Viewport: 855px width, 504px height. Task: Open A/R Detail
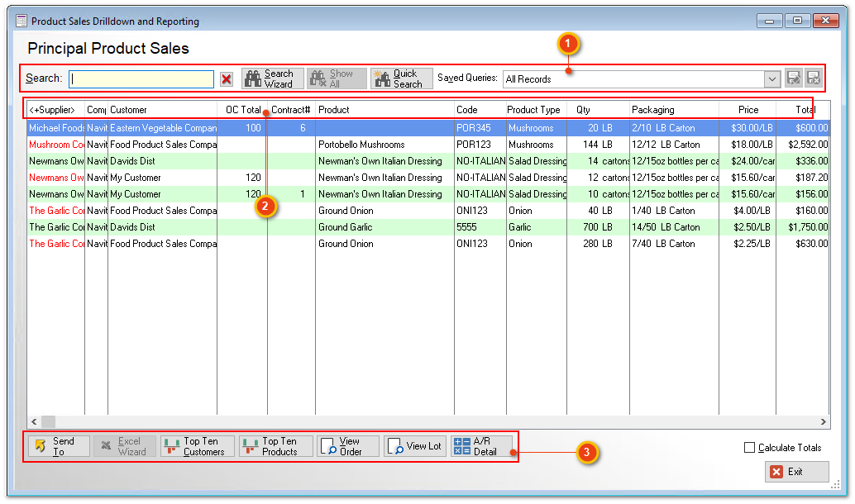tap(481, 446)
